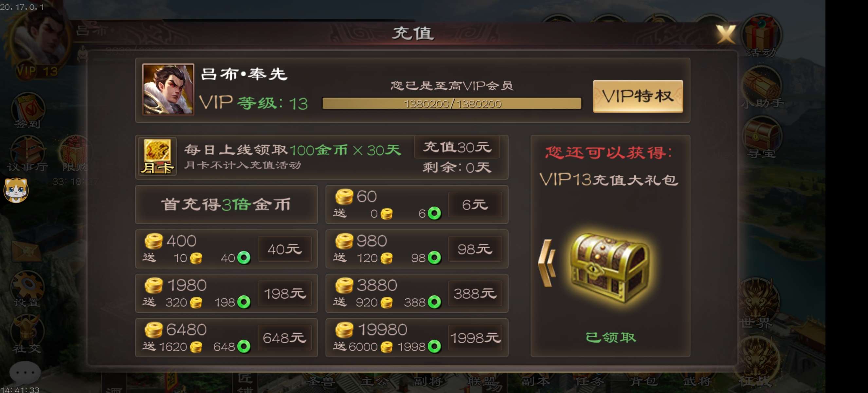The image size is (868, 393).
Task: Click the VIP特权 button
Action: tap(638, 96)
